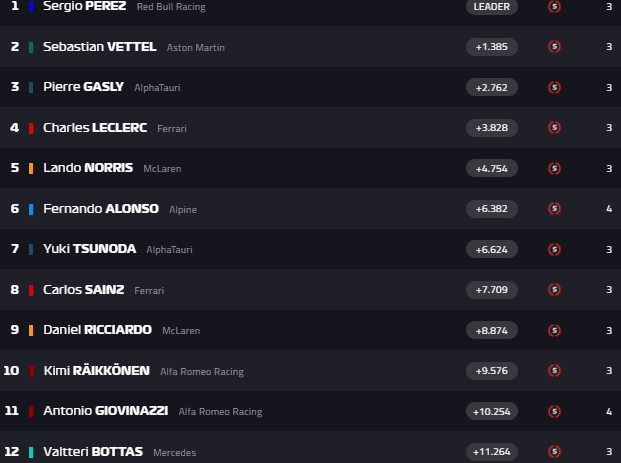
Task: Select Valtteri Bottas driver name
Action: pos(93,452)
